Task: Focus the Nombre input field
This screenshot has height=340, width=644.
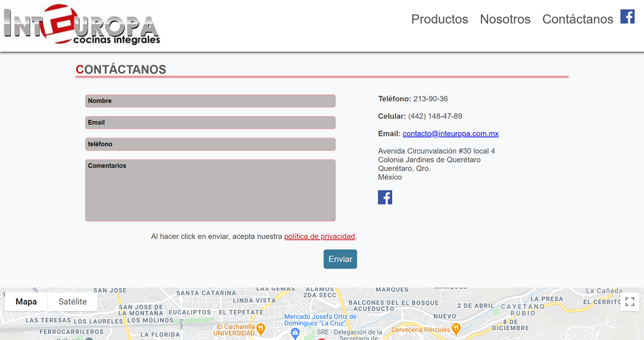Action: [x=210, y=101]
